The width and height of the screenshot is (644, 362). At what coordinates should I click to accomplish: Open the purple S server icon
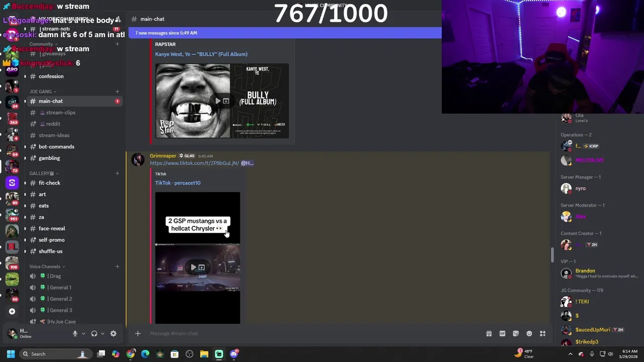(12, 183)
